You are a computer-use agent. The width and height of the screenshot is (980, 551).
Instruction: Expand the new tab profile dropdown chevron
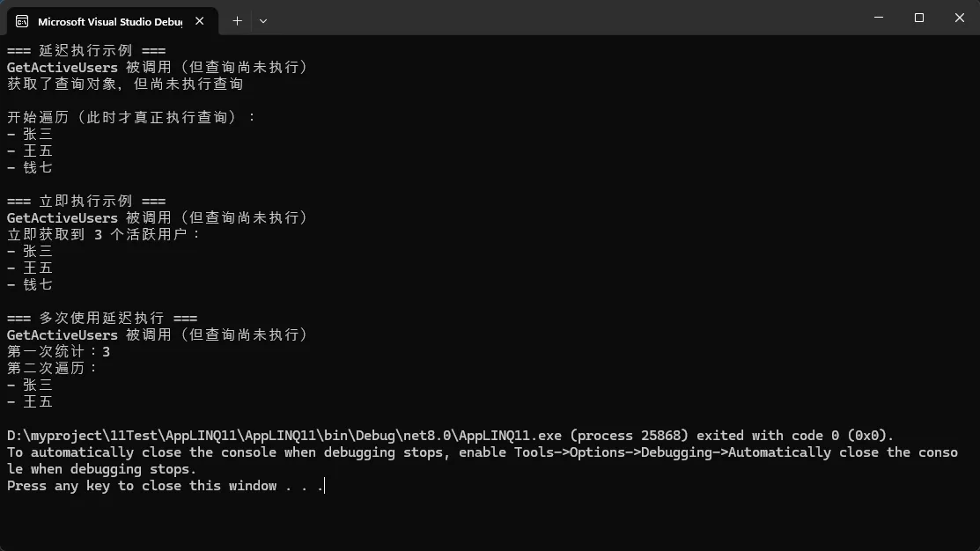point(263,20)
